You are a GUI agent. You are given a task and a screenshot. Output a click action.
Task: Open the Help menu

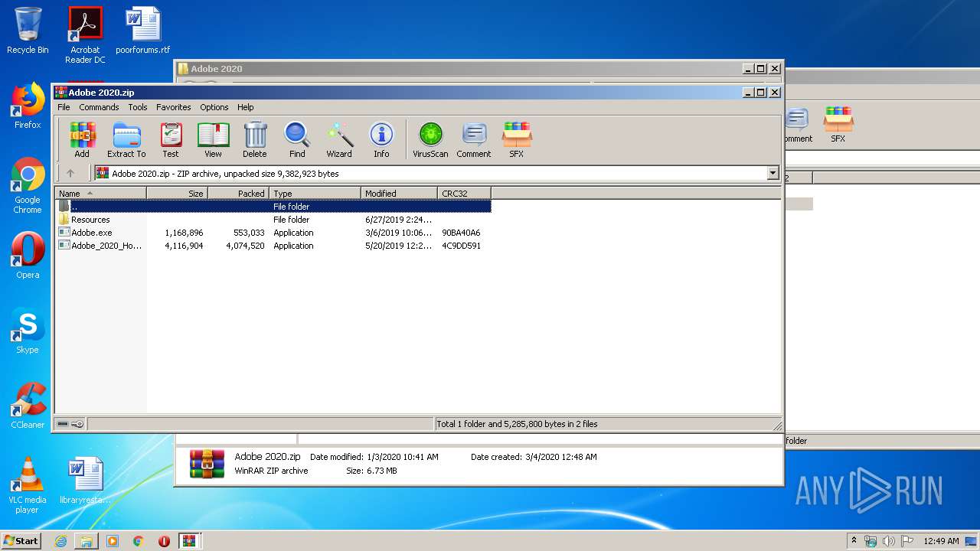(x=245, y=107)
